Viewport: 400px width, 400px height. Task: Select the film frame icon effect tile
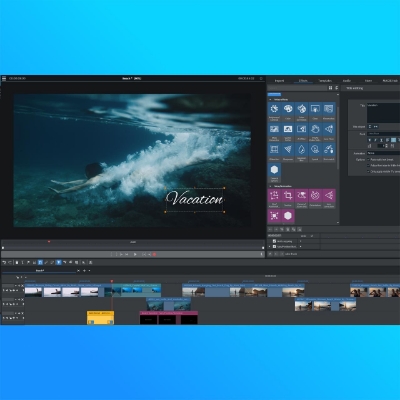pyautogui.click(x=274, y=152)
